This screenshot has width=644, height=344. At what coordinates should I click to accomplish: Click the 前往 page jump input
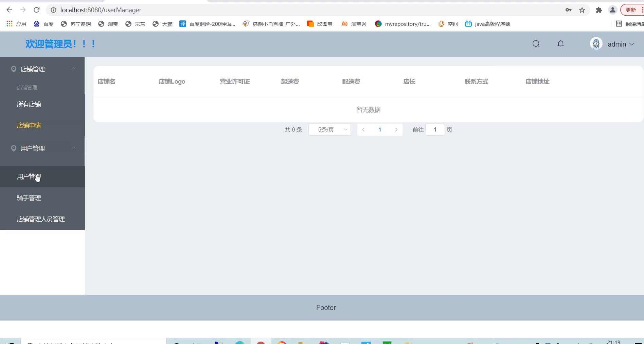tap(435, 130)
